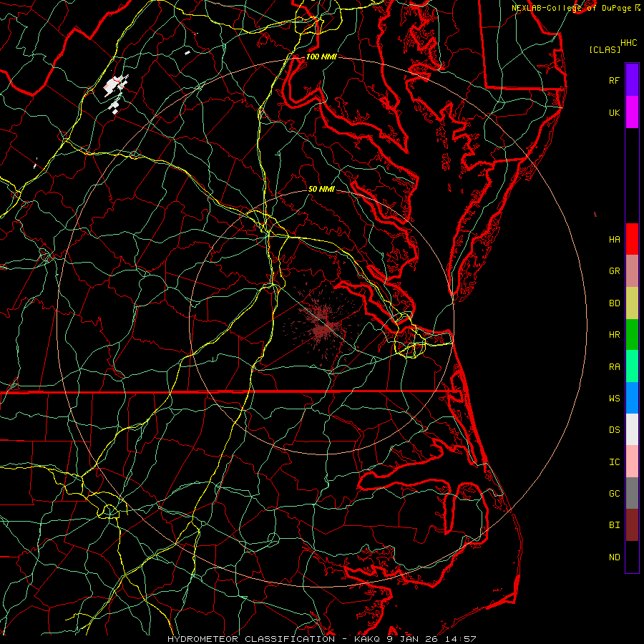Click the Hydrometeor Classification KAKQ caption
Viewport: 644px width, 644px height.
coord(321,639)
